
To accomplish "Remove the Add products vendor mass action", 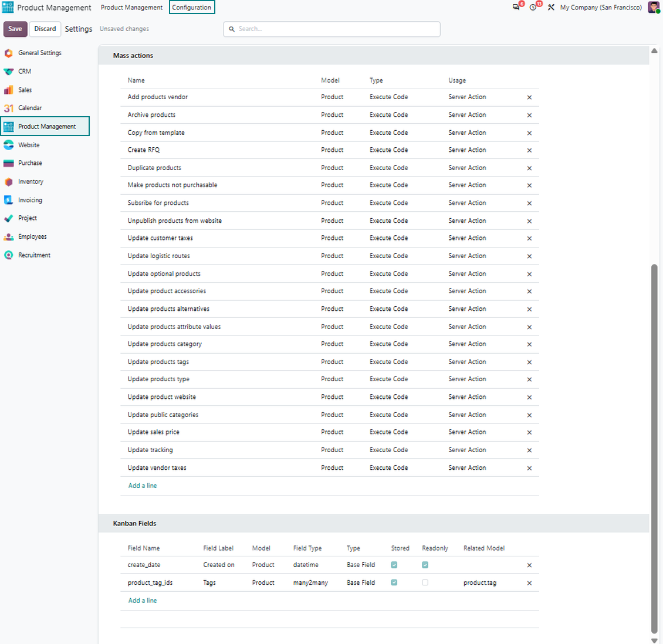I will click(529, 97).
